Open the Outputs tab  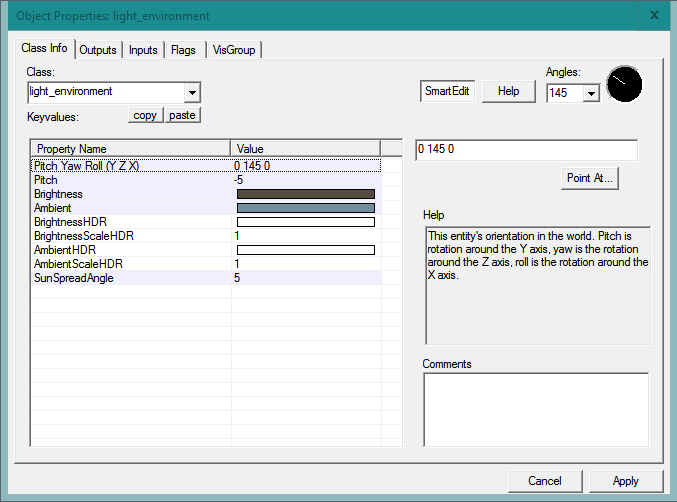[x=98, y=50]
